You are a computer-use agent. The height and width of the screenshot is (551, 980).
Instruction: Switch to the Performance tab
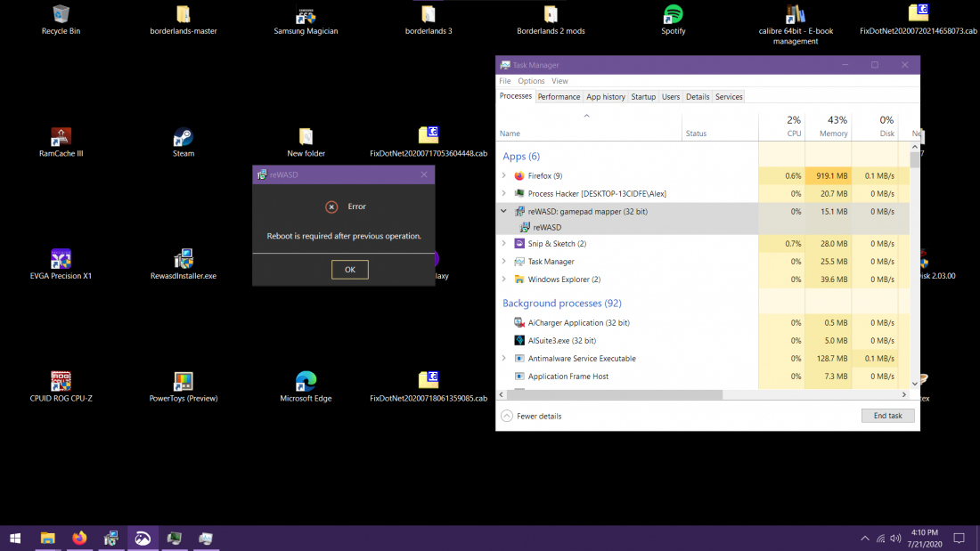click(x=559, y=97)
